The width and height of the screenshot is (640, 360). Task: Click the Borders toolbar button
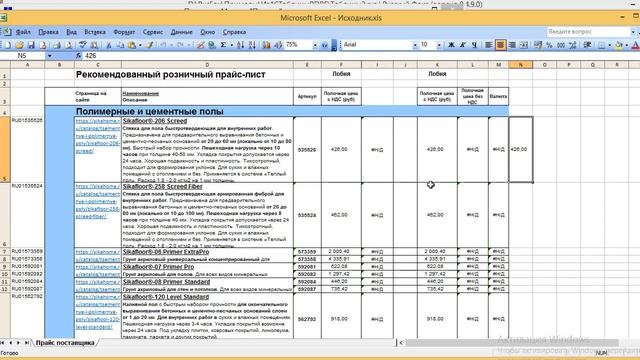coord(602,45)
